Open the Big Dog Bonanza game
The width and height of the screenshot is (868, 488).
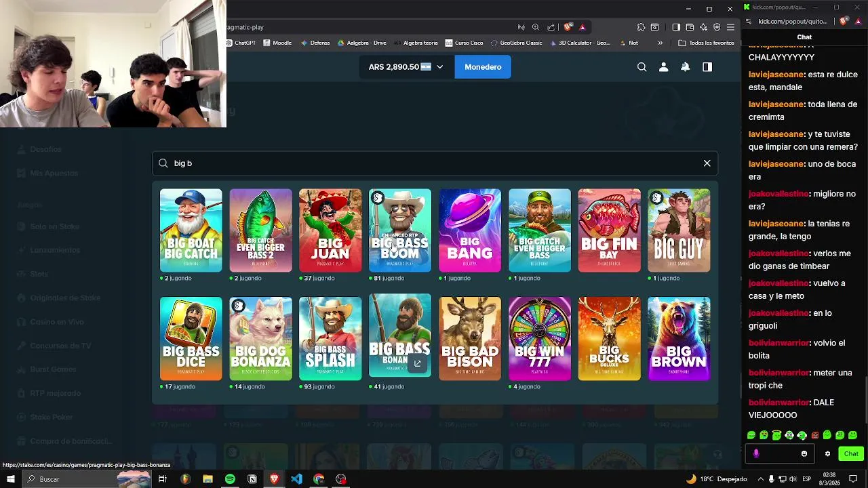260,339
